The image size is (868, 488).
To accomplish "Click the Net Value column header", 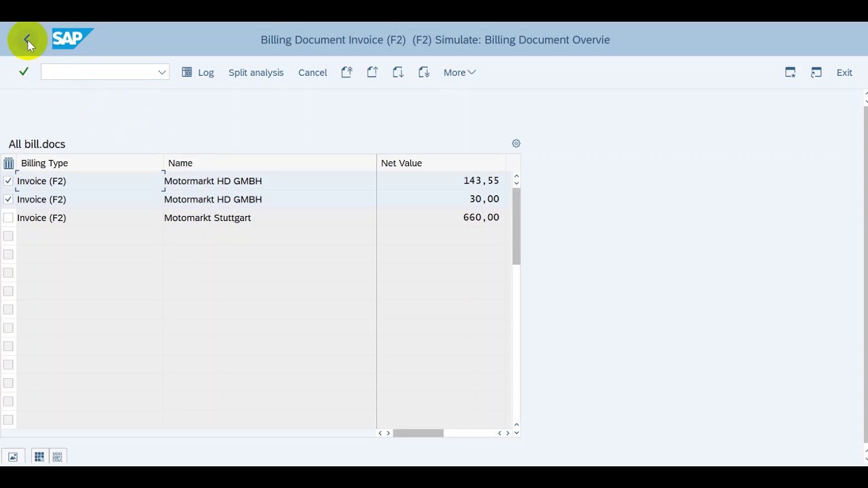I will pos(441,163).
